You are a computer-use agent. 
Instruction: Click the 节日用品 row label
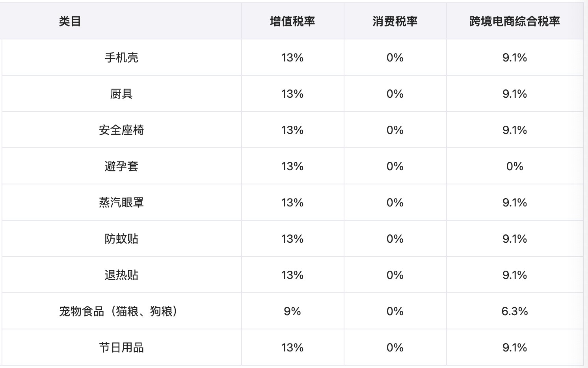click(121, 348)
